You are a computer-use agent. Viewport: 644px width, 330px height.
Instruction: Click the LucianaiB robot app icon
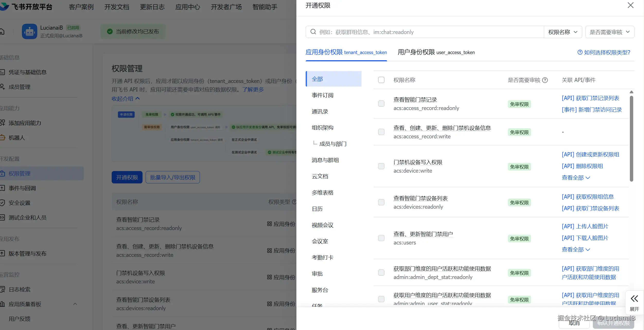(29, 31)
